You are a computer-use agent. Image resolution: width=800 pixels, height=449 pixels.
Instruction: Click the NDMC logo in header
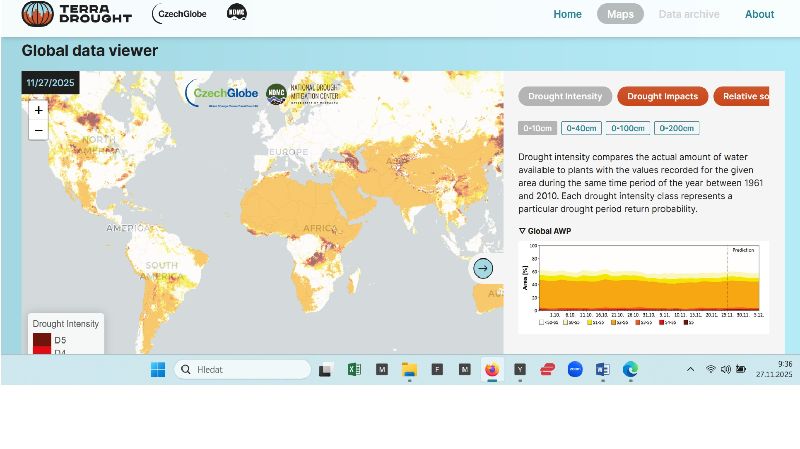click(237, 13)
